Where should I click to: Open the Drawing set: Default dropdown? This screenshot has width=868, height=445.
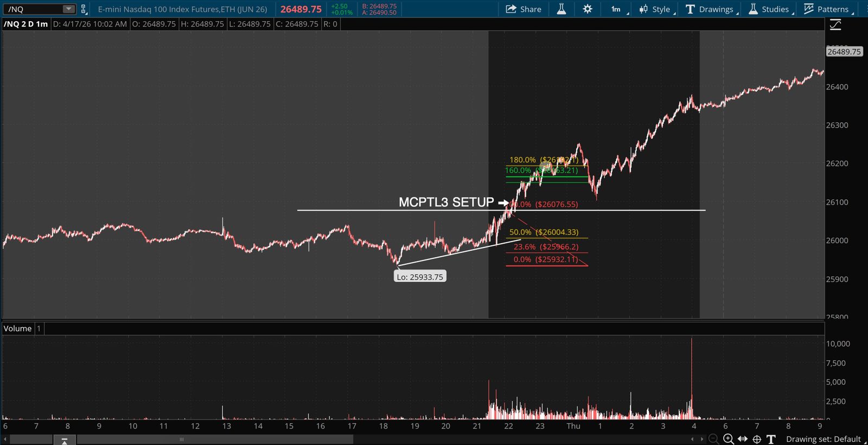(824, 439)
